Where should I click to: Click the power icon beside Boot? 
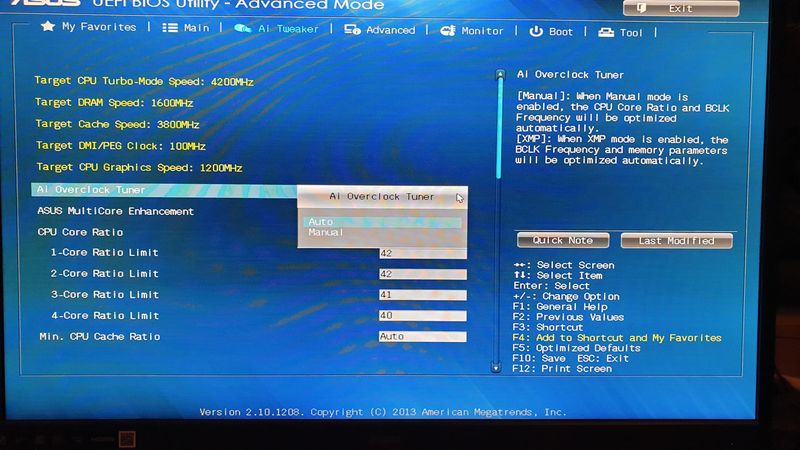tap(536, 31)
